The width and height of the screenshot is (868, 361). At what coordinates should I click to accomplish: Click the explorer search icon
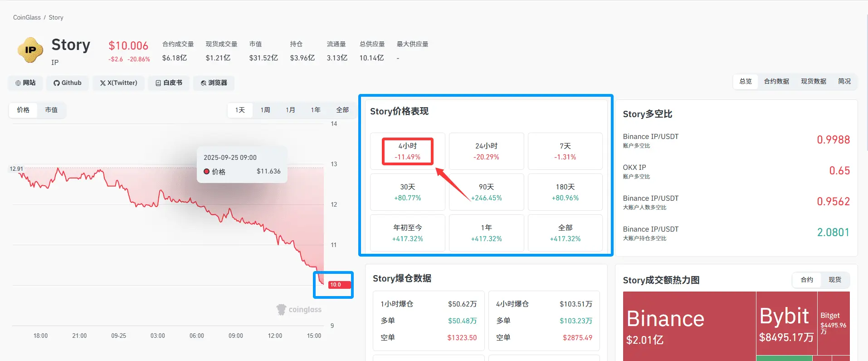(204, 83)
